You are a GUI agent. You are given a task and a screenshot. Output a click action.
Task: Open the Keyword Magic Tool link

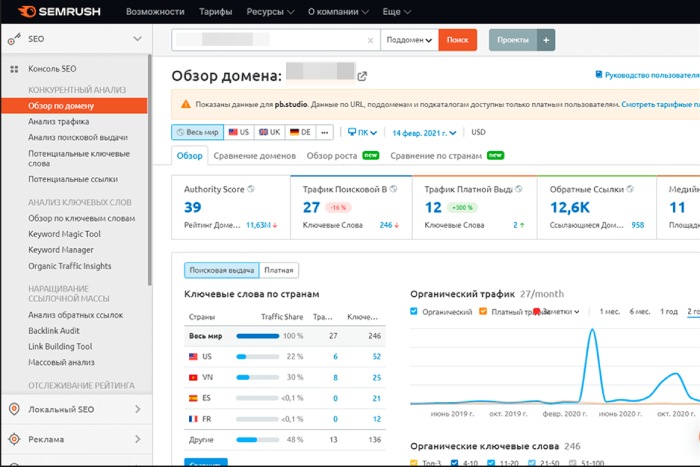coord(64,234)
